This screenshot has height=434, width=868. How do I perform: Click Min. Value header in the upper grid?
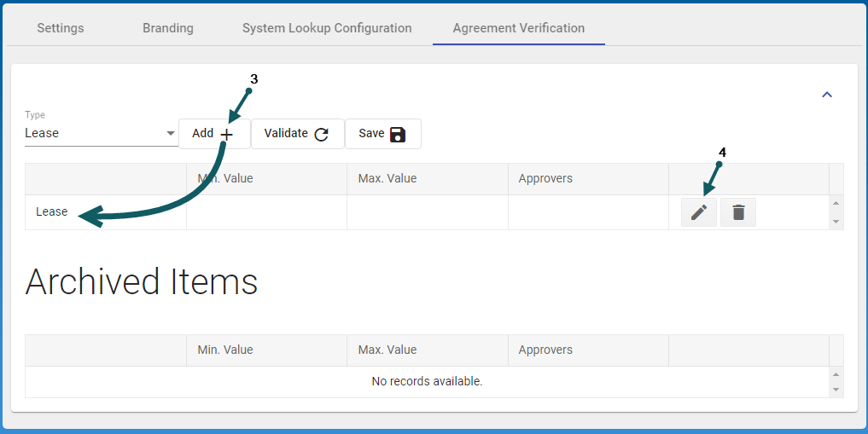pos(225,179)
